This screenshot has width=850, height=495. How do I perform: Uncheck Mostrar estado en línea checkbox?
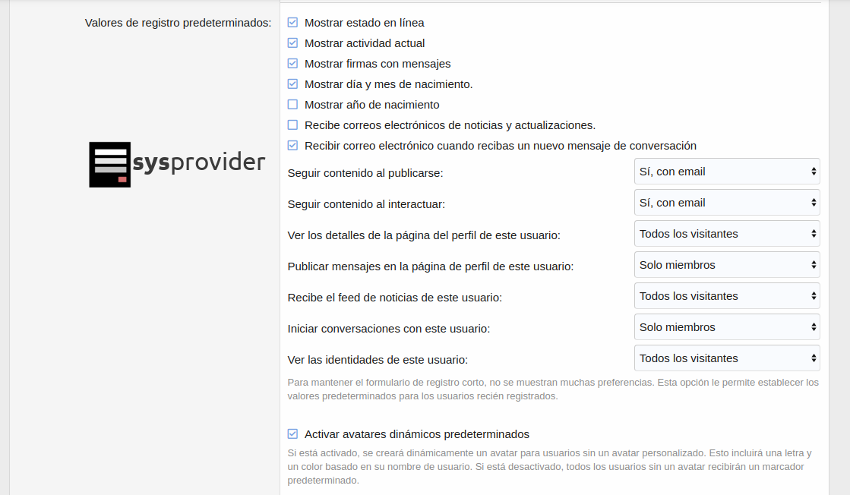293,22
